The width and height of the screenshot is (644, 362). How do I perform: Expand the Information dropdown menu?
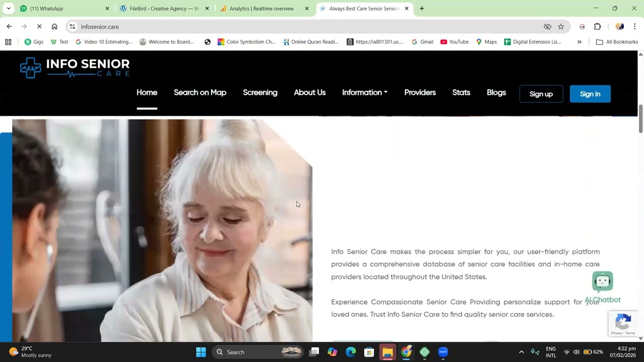click(365, 93)
